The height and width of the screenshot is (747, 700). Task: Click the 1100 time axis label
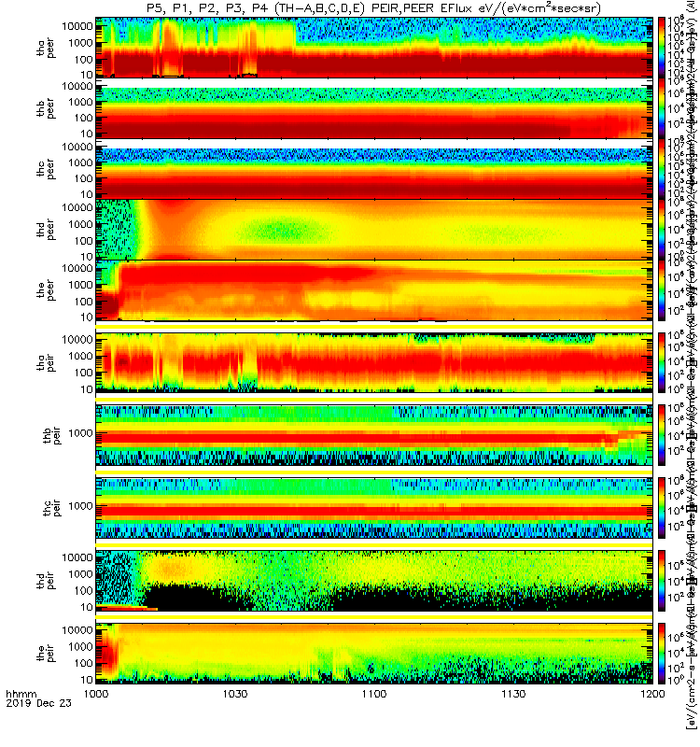click(374, 694)
